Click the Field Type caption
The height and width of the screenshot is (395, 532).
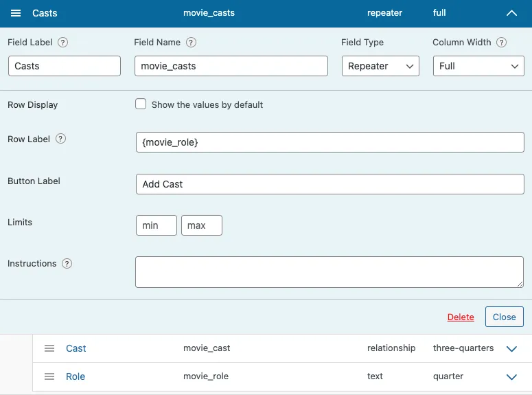click(x=362, y=43)
